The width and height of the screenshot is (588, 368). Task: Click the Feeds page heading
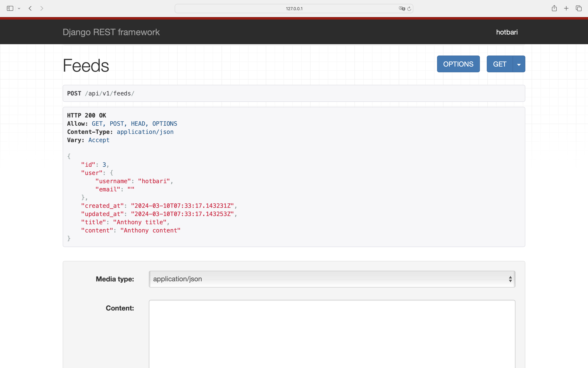(x=86, y=66)
